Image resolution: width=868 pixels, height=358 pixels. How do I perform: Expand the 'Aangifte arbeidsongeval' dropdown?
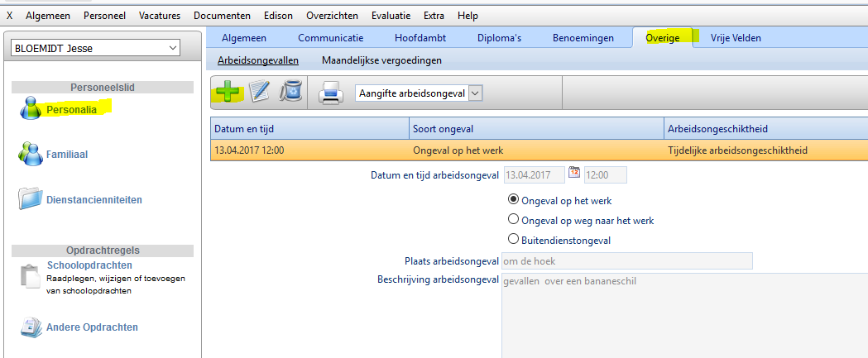475,93
